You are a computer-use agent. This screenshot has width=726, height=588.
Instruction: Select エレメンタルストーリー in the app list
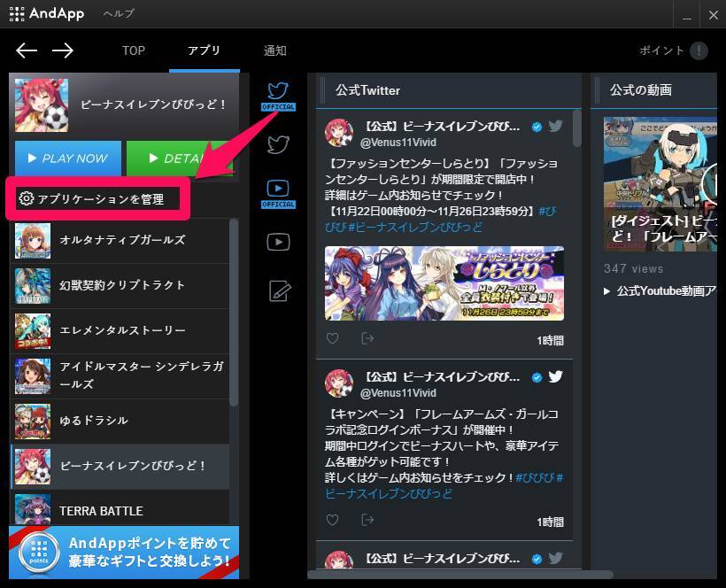click(120, 330)
